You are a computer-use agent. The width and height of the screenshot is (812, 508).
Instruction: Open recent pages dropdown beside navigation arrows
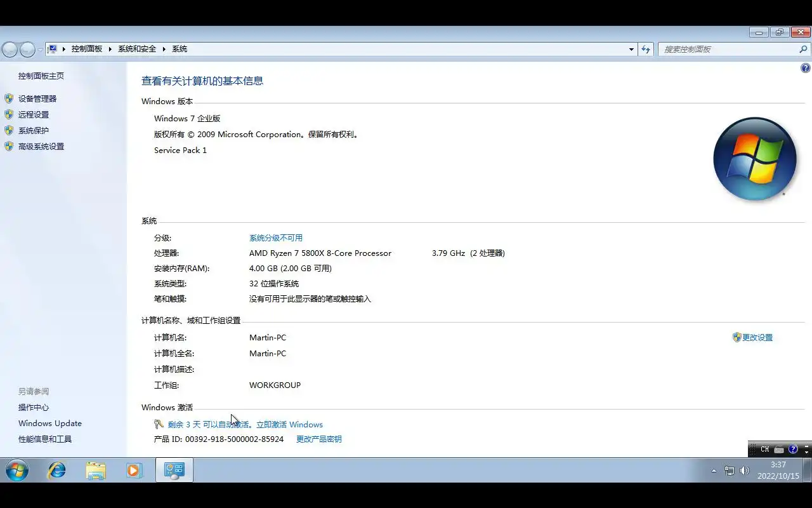(x=40, y=50)
